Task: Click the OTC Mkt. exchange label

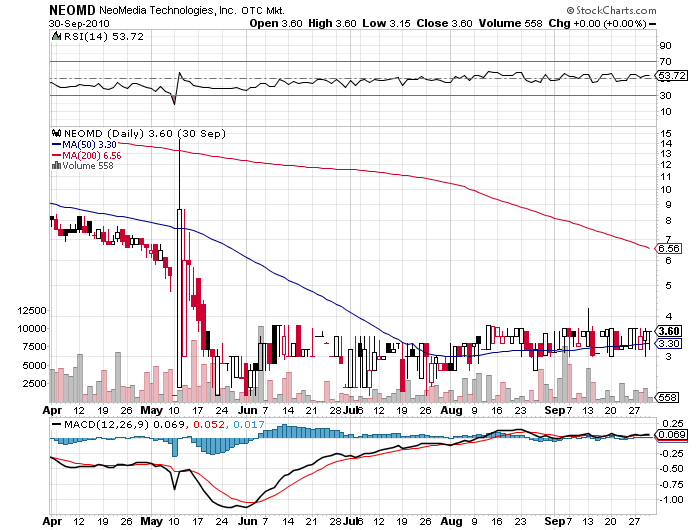Action: pos(263,10)
